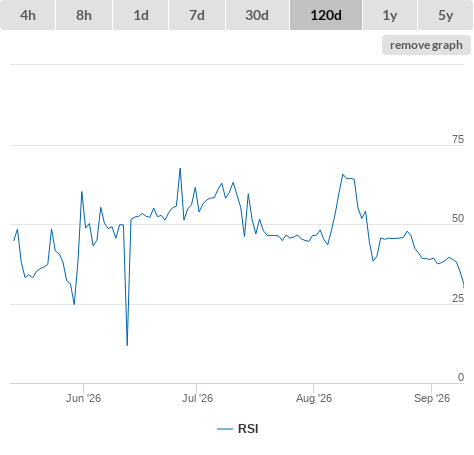Click the remove graph button
474x455 pixels.
click(426, 45)
